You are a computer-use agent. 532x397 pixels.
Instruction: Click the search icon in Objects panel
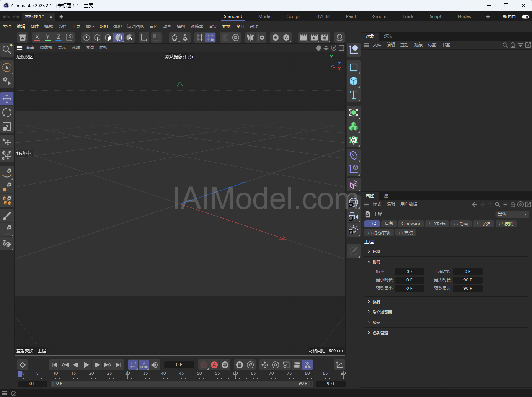pos(505,45)
